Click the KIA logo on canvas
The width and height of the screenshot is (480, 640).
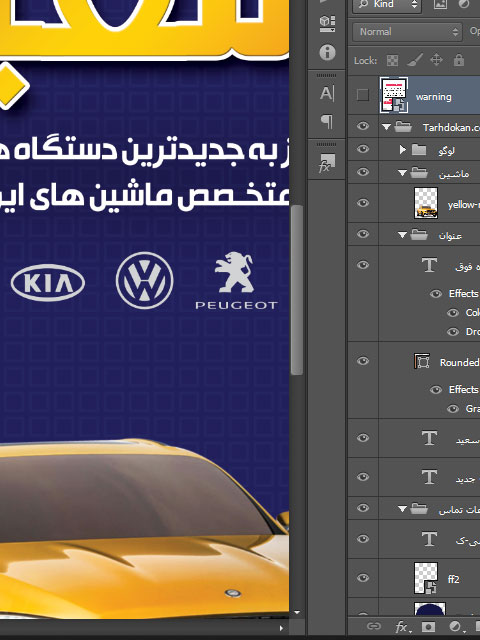click(48, 282)
